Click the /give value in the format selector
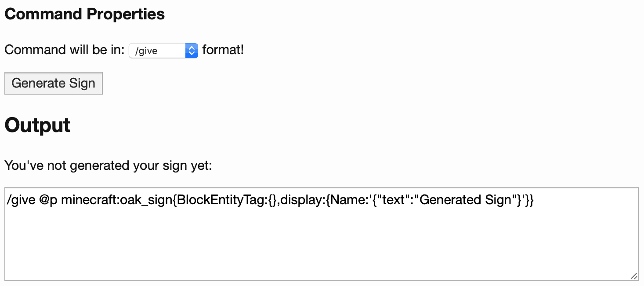Viewport: 644px width, 286px height. click(147, 51)
